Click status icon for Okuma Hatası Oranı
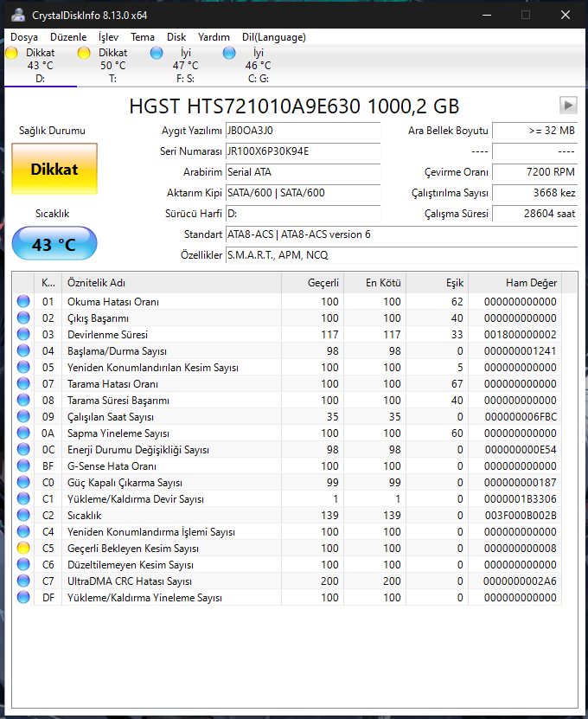This screenshot has width=588, height=719. (23, 301)
